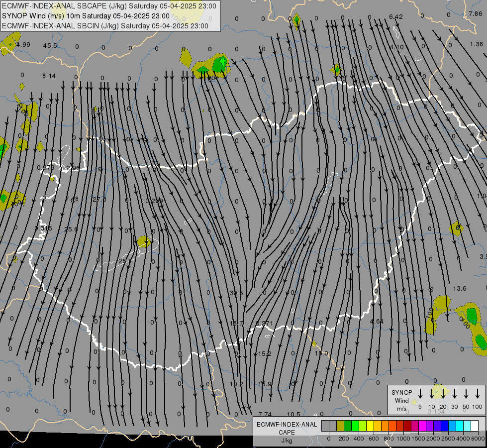
Task: Click the 0.315 value on the map
Action: [43, 228]
